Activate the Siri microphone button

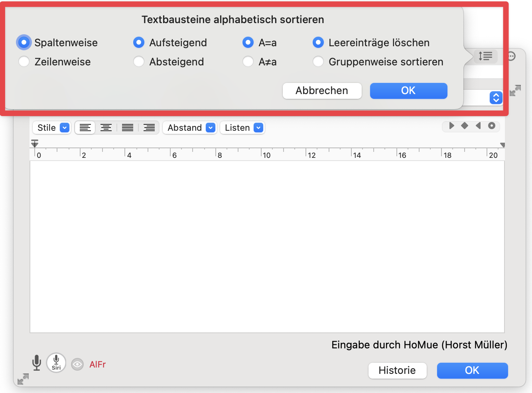click(x=56, y=363)
